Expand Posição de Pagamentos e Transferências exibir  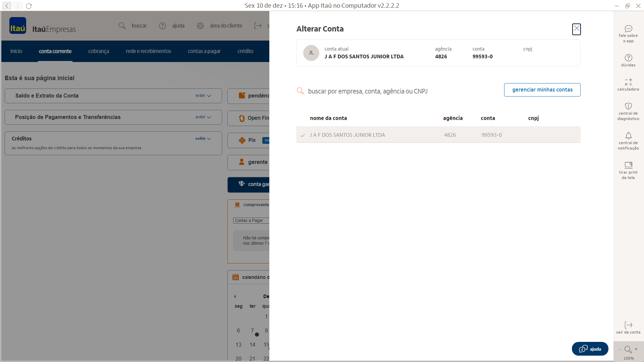click(x=203, y=117)
